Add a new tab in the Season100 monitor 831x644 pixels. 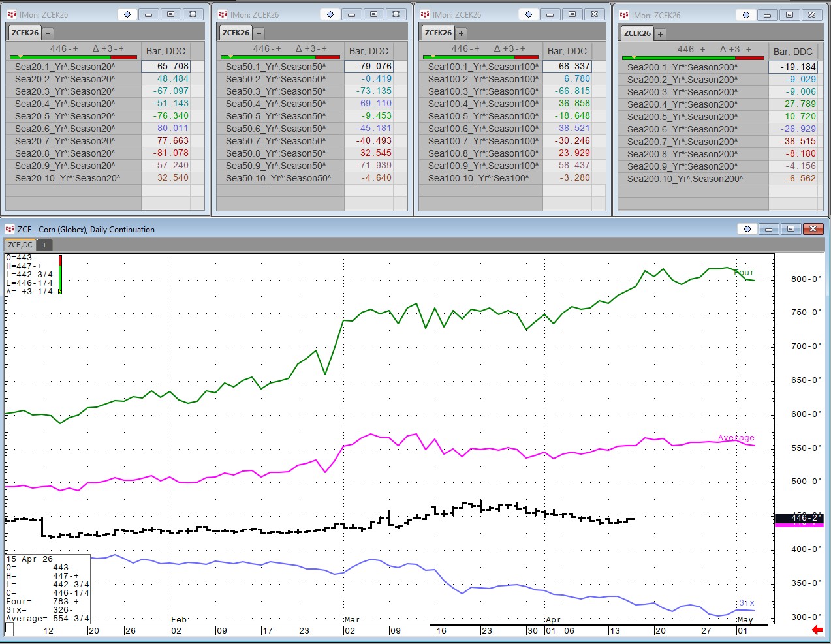tap(461, 33)
